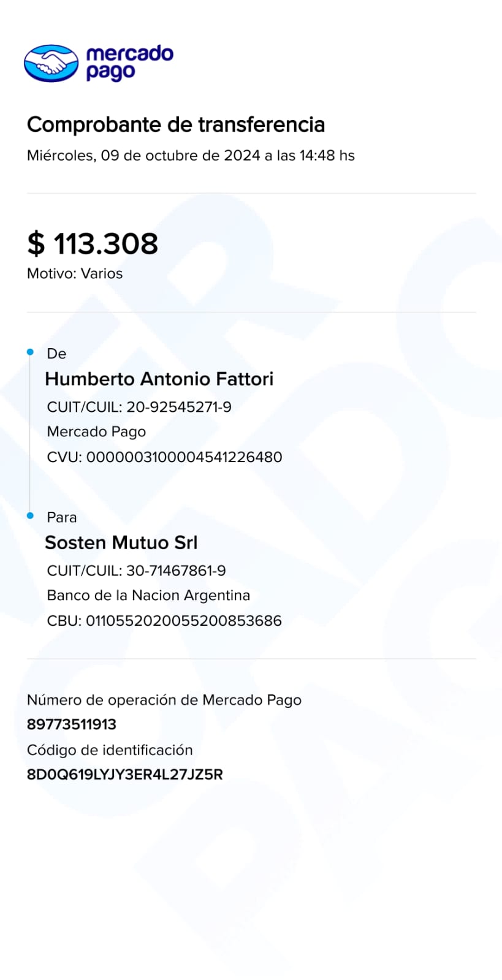Select operation number 89773511913
Screen dimensions: 502x980
72,724
